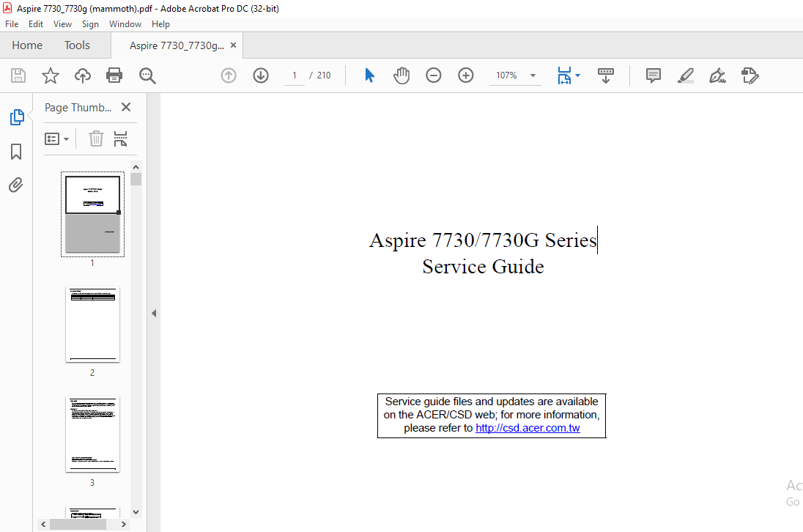Screen dimensions: 803x532
Task: Open the Sign menu
Action: click(90, 24)
